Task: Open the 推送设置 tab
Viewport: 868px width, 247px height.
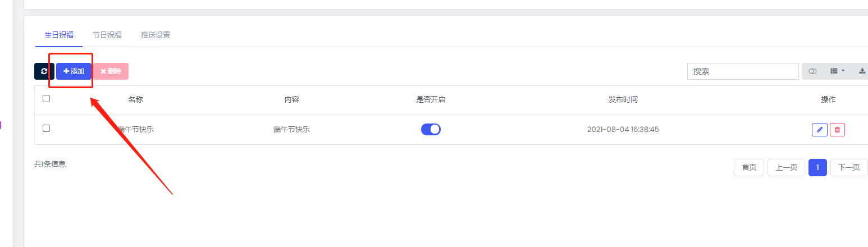Action: pos(156,35)
